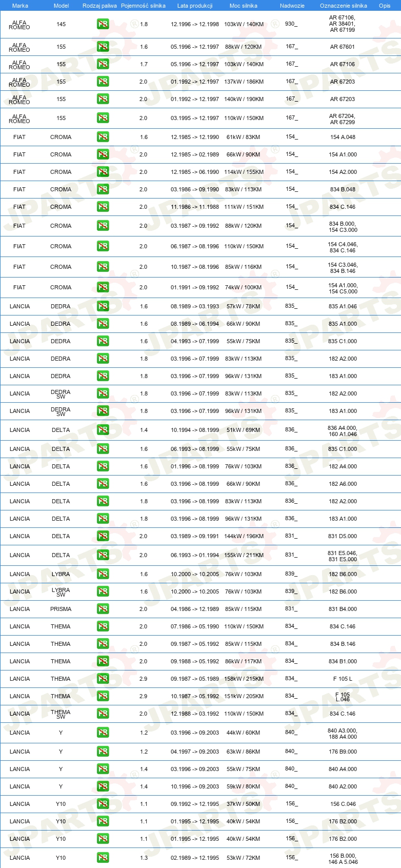This screenshot has width=401, height=868.
Task: Click the PRISMA model cell
Action: click(x=61, y=609)
